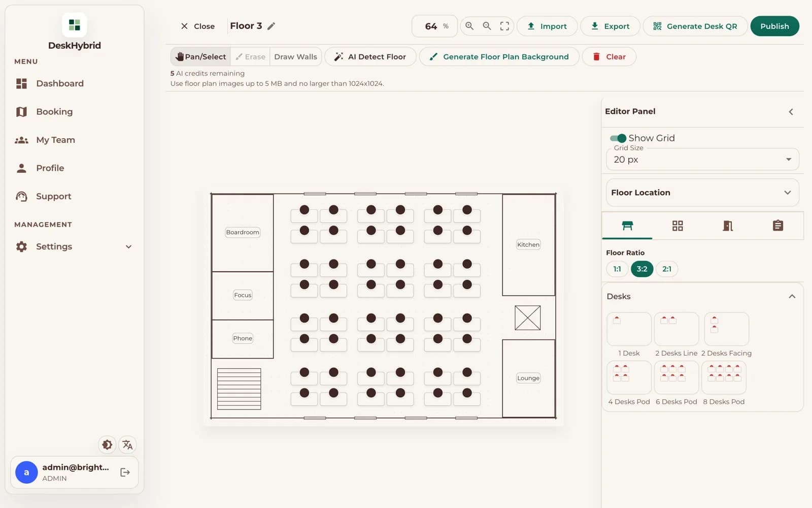Open Profile in the sidebar
Screen dimensions: 812x508
coord(74,168)
